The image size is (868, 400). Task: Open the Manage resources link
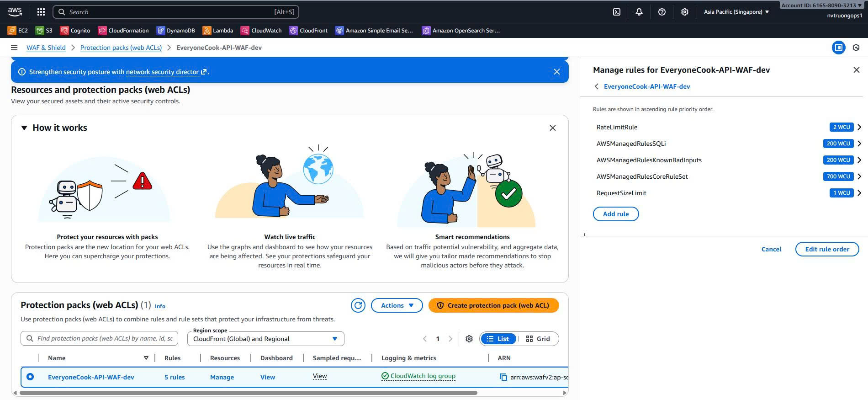click(222, 377)
